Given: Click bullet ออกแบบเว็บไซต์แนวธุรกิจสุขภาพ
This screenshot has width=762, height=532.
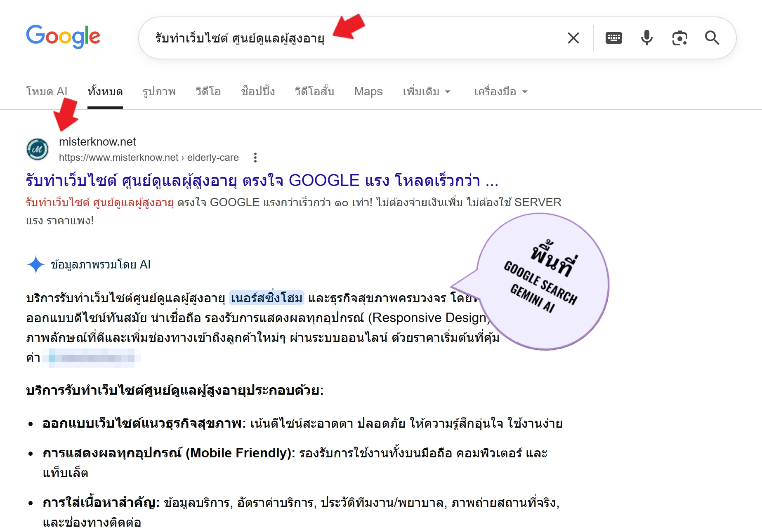Looking at the screenshot, I should tap(144, 424).
